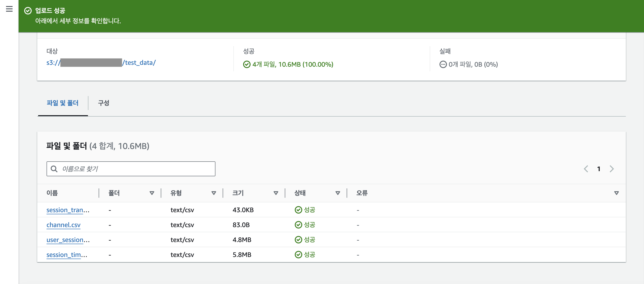
Task: Sort by 폴더 column arrow
Action: pos(152,193)
